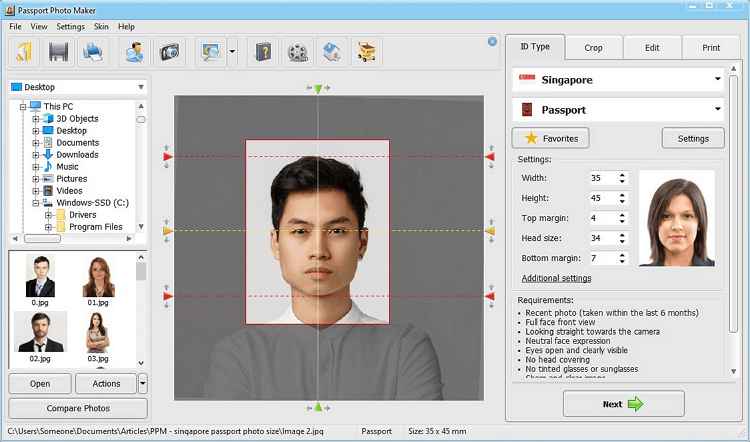Click the camera toolbar icon
Image resolution: width=750 pixels, height=442 pixels.
169,52
